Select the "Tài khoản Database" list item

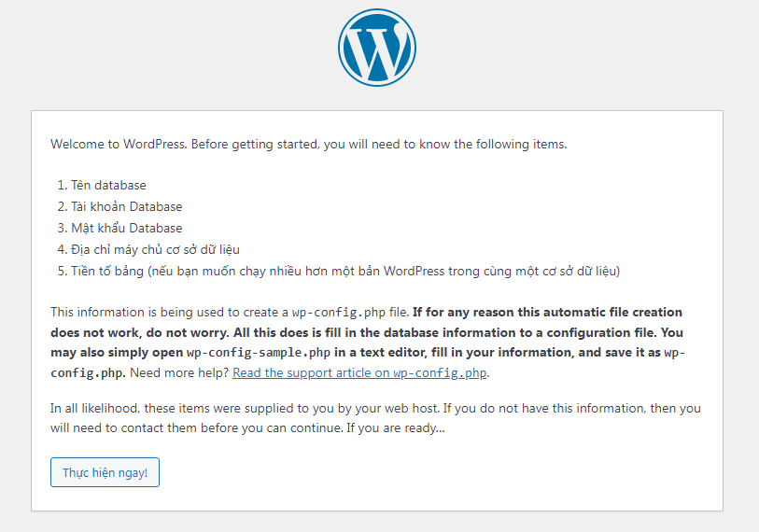(126, 207)
